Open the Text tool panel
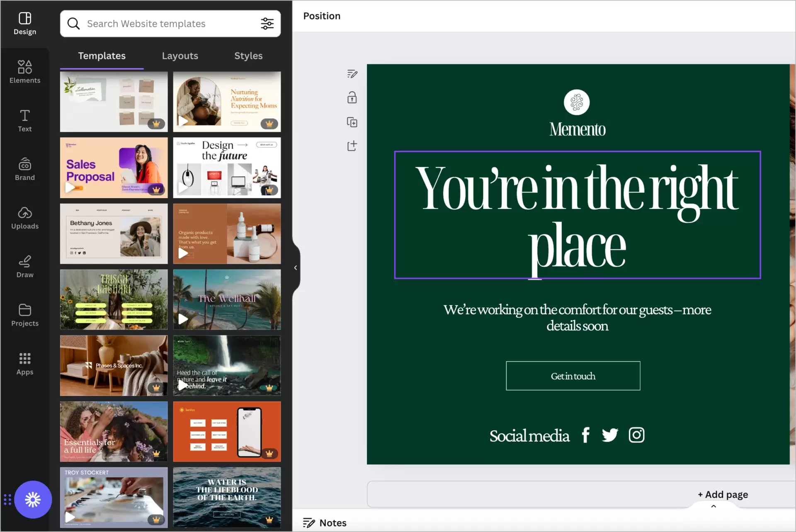Image resolution: width=796 pixels, height=532 pixels. (24, 121)
